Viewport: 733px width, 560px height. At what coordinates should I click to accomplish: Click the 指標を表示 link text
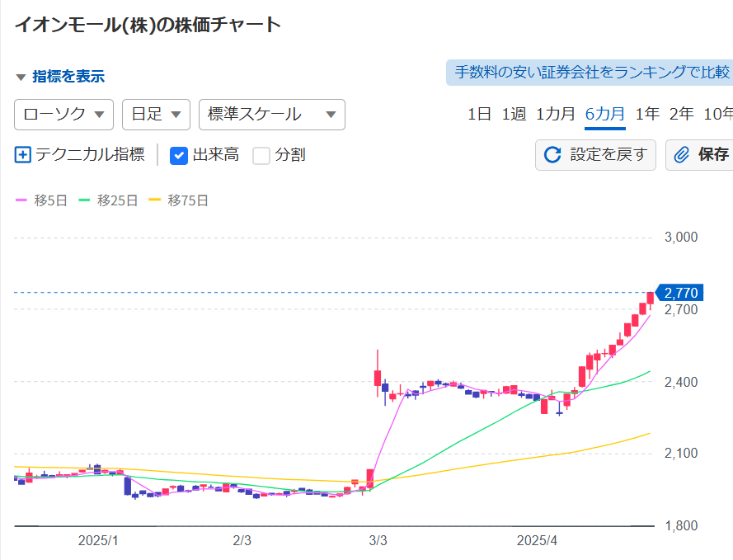click(x=68, y=77)
